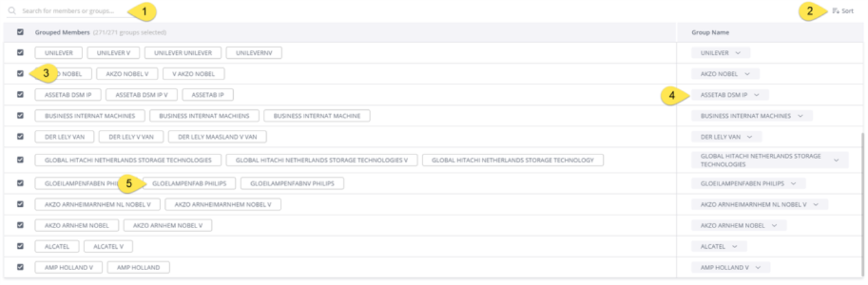868x285 pixels.
Task: Select the ALCATEL member chip
Action: 57,246
